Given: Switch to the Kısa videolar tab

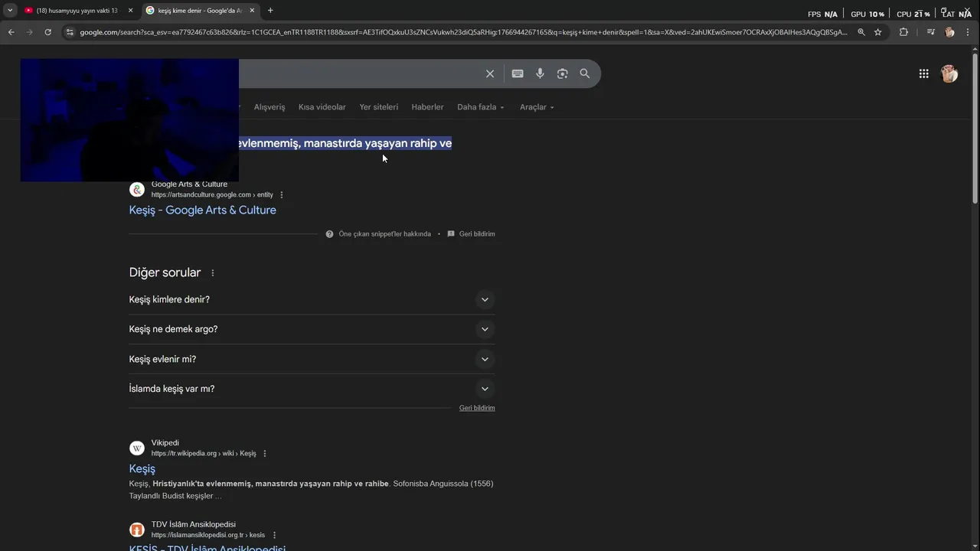Looking at the screenshot, I should 322,107.
